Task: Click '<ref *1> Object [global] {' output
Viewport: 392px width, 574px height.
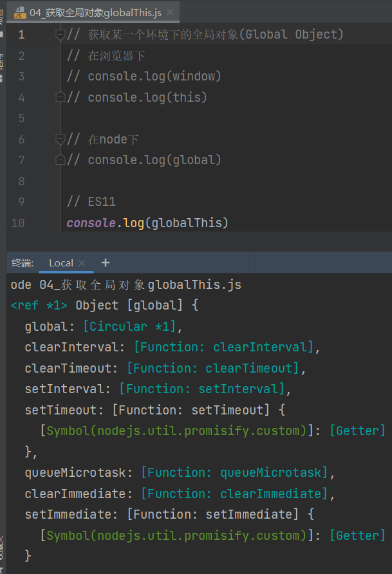Action: [x=104, y=305]
